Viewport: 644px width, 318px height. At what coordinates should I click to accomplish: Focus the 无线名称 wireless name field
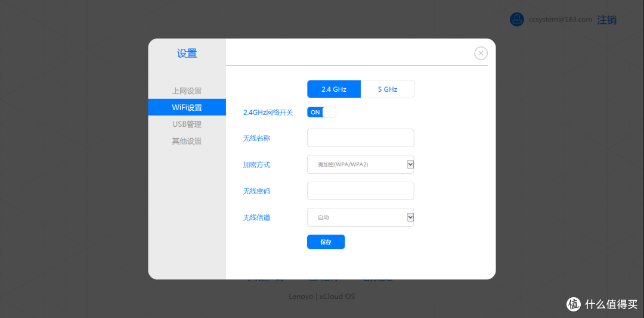click(361, 138)
